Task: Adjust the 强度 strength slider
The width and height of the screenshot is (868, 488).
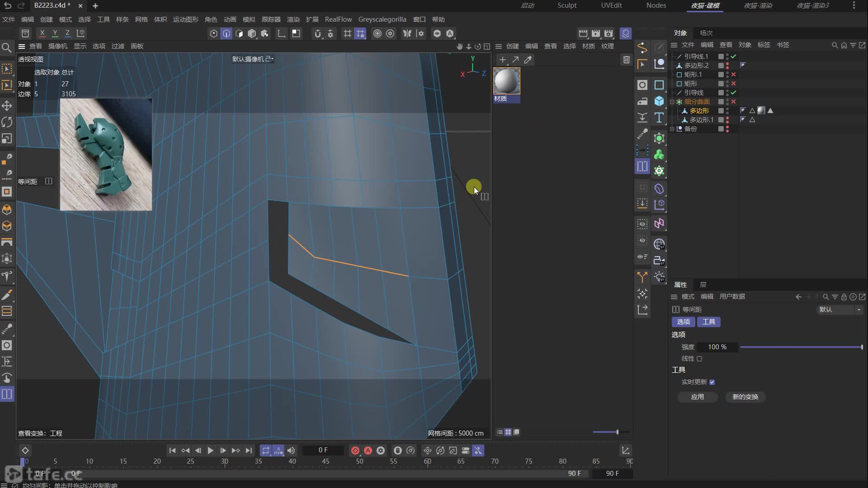Action: point(801,347)
